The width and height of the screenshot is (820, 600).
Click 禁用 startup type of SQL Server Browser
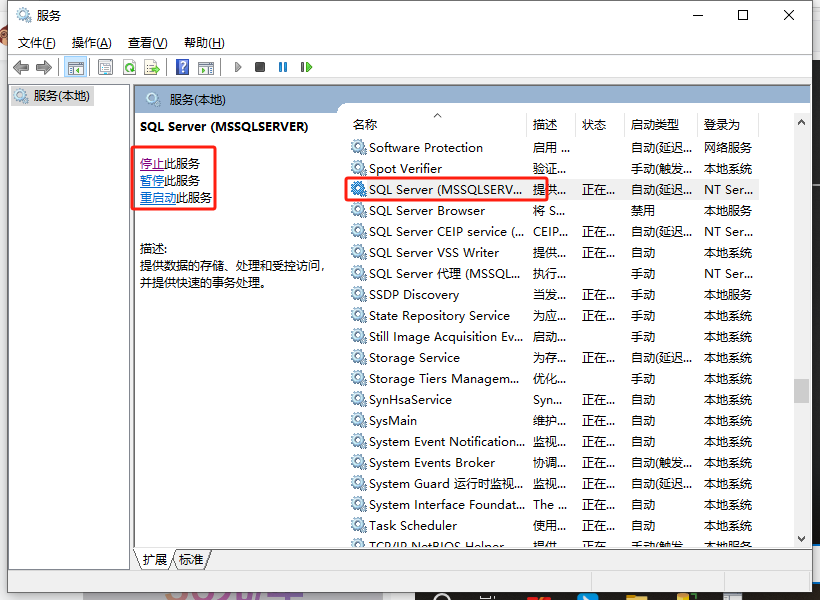(x=643, y=211)
